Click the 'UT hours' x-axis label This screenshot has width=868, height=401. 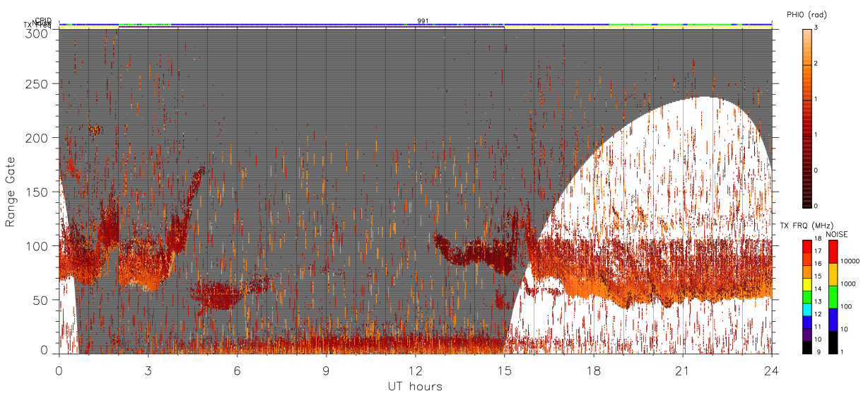click(415, 387)
